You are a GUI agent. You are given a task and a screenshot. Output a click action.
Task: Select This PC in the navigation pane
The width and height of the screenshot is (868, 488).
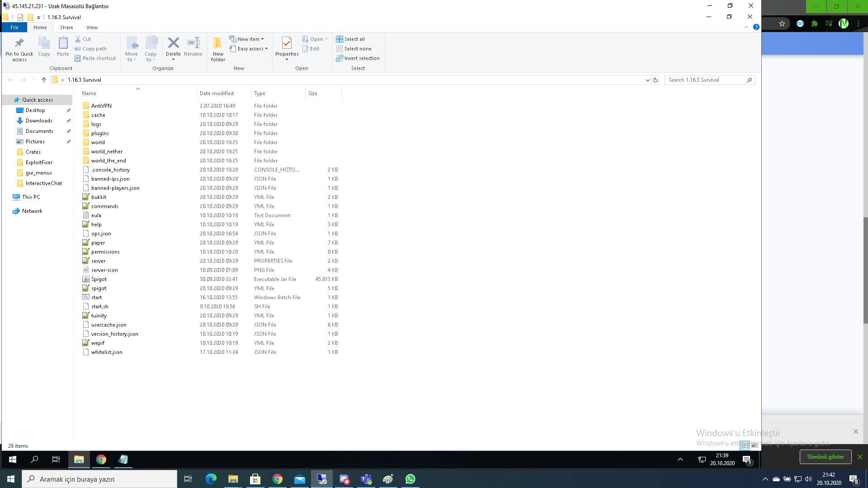31,197
